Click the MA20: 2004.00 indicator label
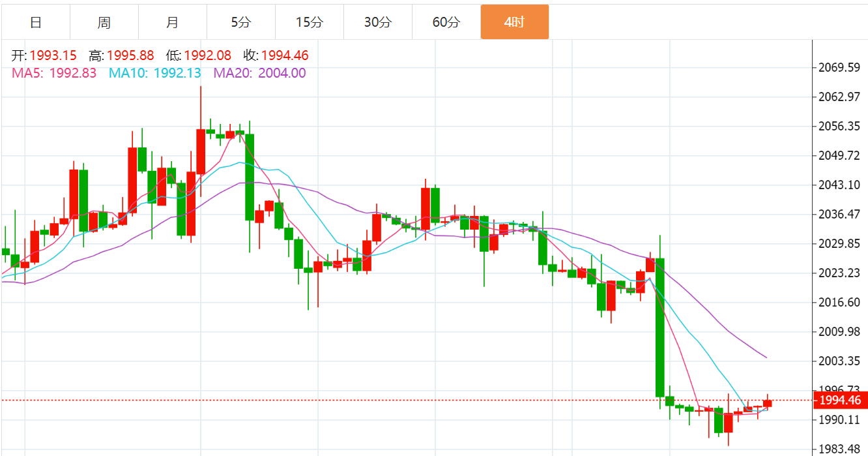The width and height of the screenshot is (868, 456). coord(259,73)
